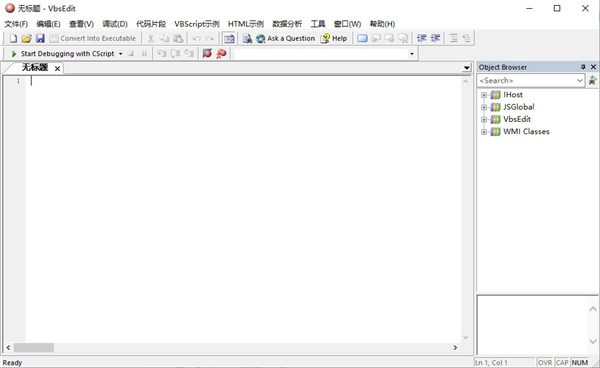Click the horizontal scrollbar right arrow
The height and width of the screenshot is (368, 600).
455,347
